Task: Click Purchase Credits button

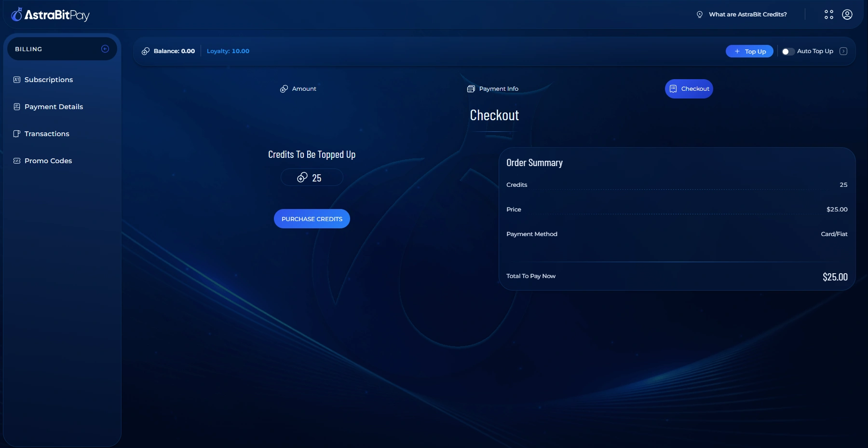Action: click(x=312, y=219)
